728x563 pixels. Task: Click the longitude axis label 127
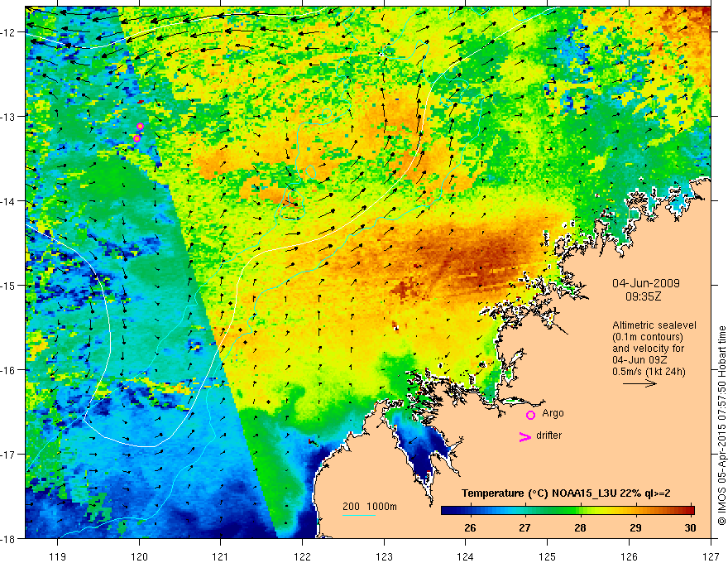tap(711, 556)
